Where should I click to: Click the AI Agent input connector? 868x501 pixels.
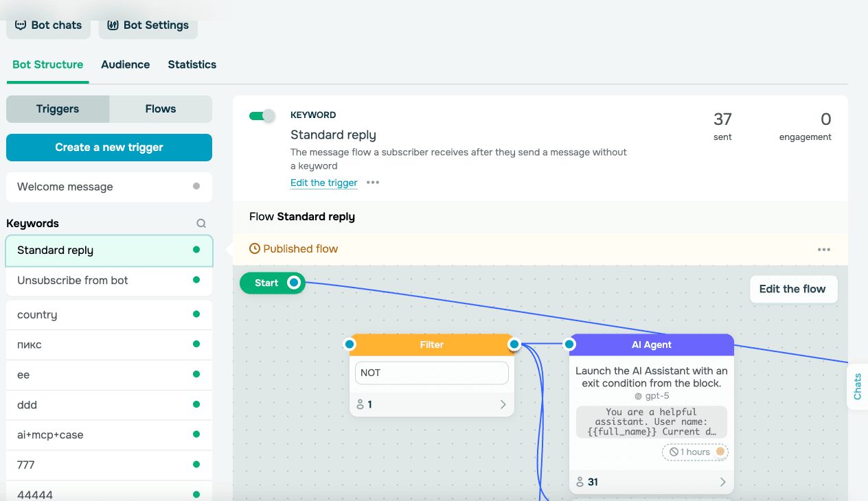(569, 344)
